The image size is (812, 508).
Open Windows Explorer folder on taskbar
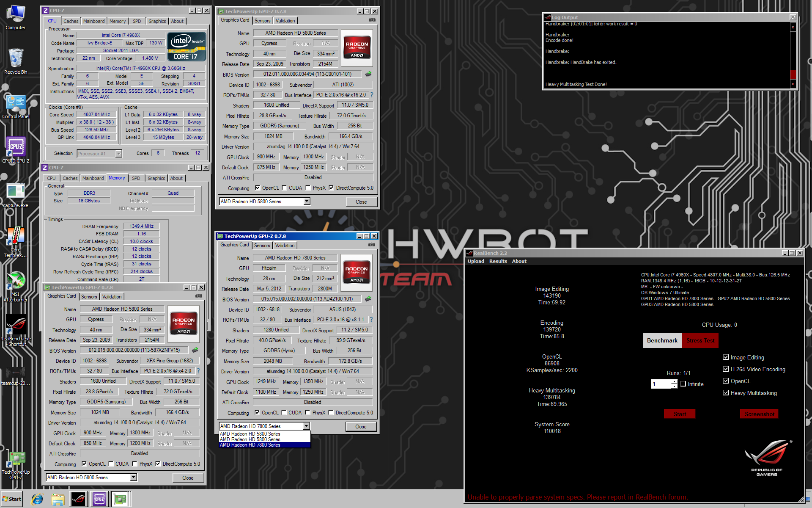(58, 499)
